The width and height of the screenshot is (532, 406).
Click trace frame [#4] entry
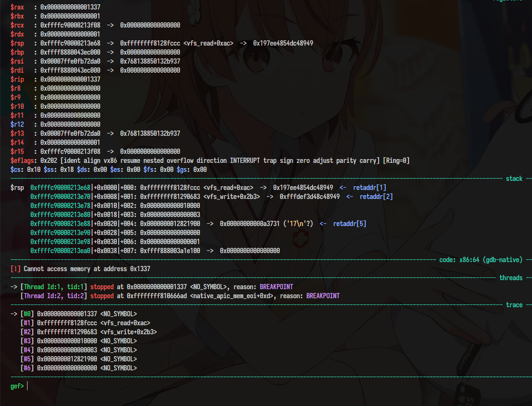tap(79, 350)
